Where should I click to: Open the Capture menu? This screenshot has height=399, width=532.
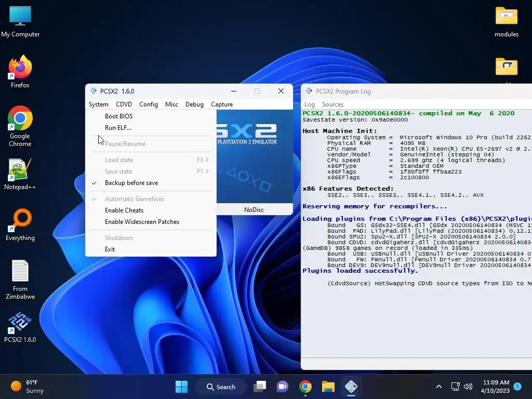[222, 104]
